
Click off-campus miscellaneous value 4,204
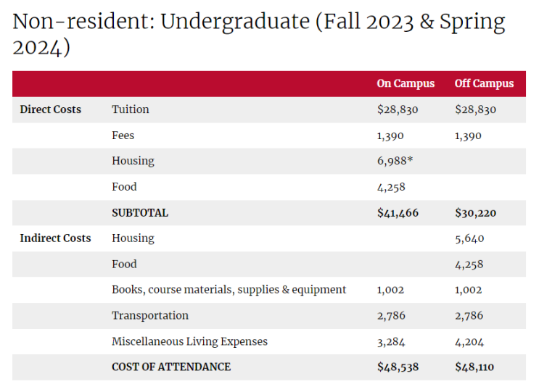click(469, 342)
